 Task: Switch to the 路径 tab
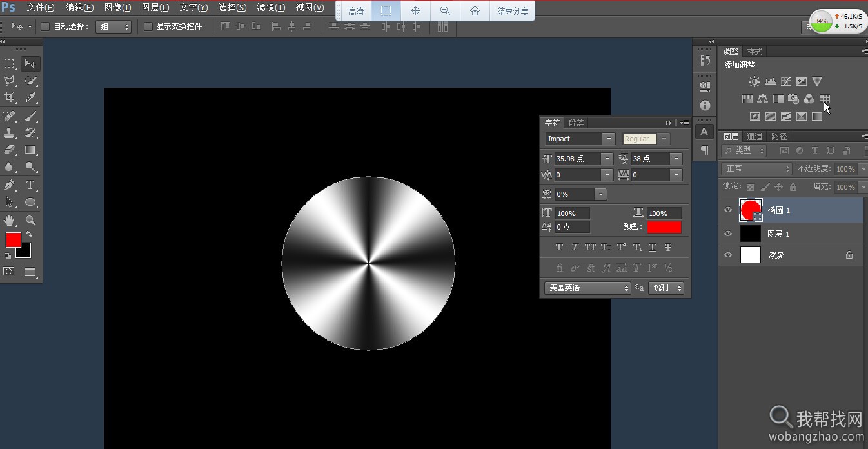tap(780, 137)
